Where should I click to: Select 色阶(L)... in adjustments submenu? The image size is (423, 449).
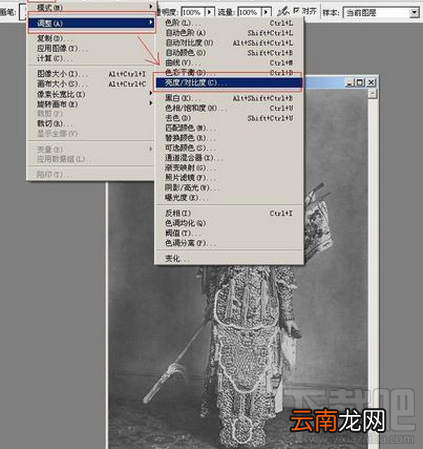tap(229, 23)
